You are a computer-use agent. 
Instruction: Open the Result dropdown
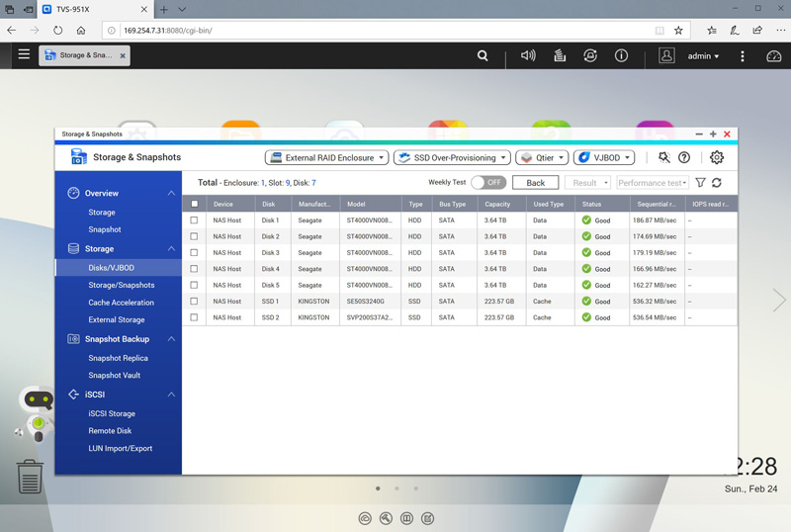[x=587, y=183]
